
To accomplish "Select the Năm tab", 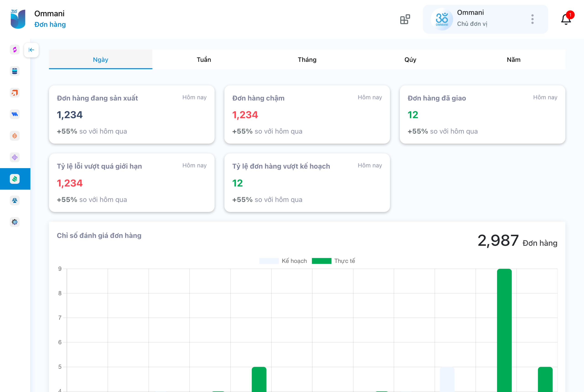I will click(x=513, y=59).
